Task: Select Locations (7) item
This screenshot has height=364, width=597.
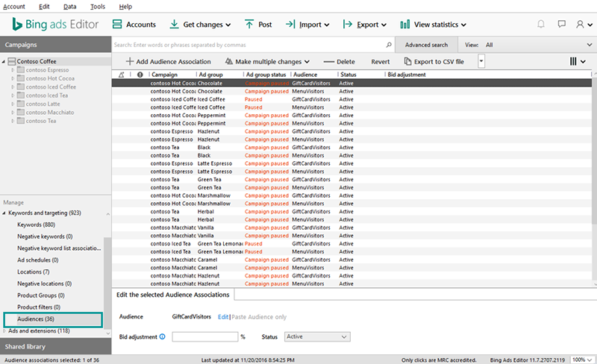Action: [x=33, y=272]
